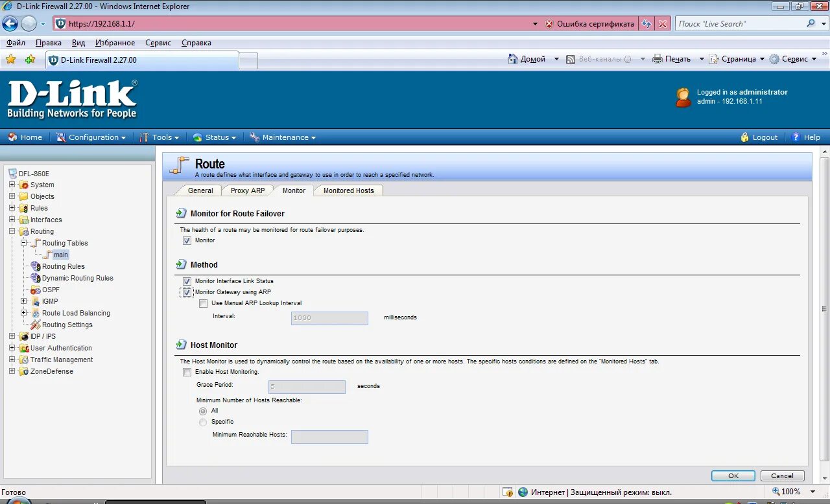Click the Ошибка сертификата certificate warning
830x504 pixels.
tap(589, 24)
